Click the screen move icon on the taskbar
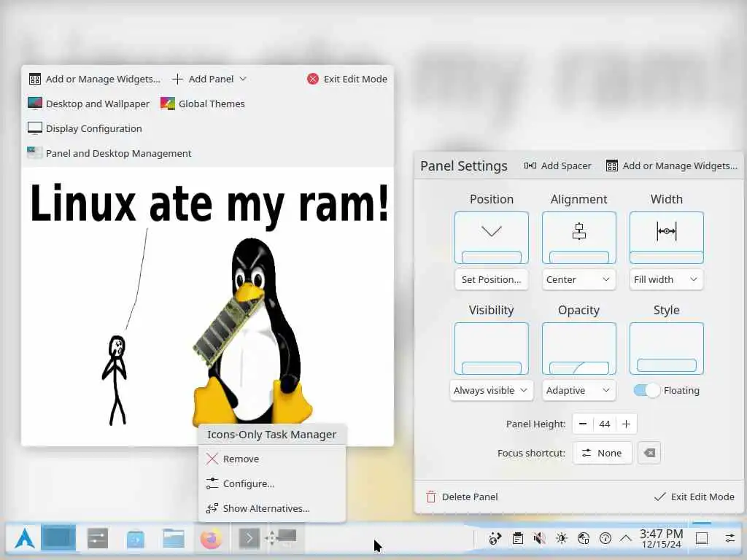 click(281, 537)
